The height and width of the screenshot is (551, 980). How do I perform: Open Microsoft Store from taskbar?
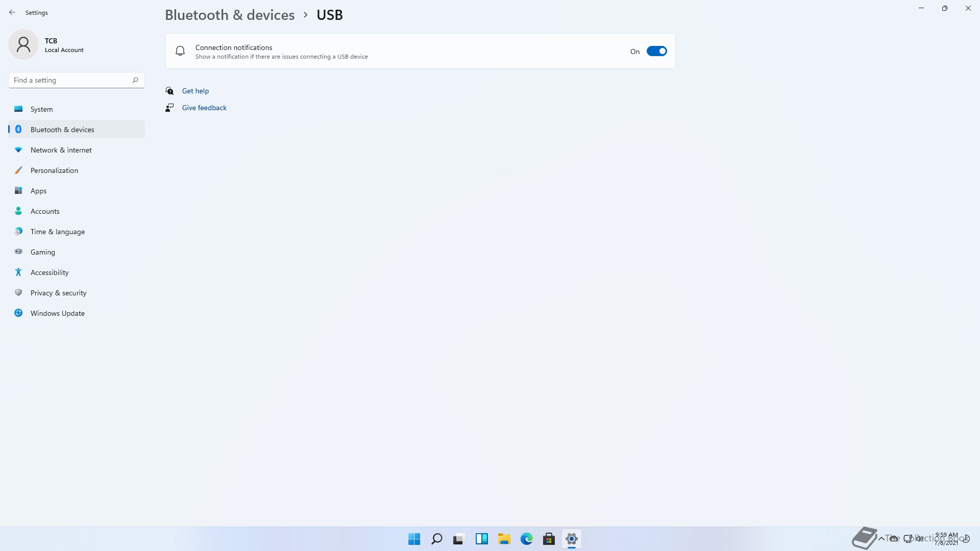point(549,539)
